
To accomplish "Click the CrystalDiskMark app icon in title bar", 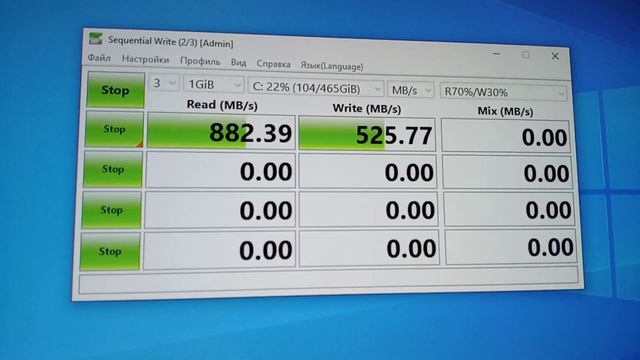I will coord(96,39).
